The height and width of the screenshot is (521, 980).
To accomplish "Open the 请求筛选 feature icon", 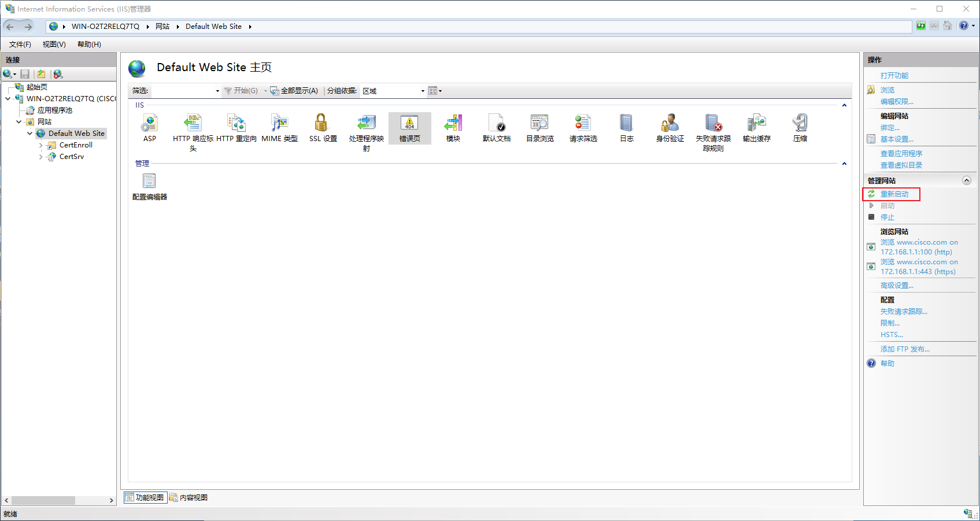I will click(583, 128).
